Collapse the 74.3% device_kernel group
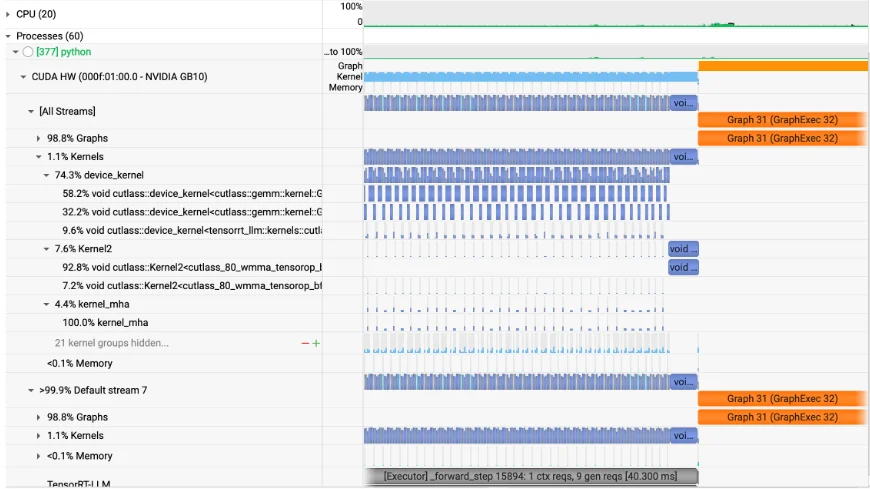Viewport: 870px width, 489px height. click(x=46, y=175)
